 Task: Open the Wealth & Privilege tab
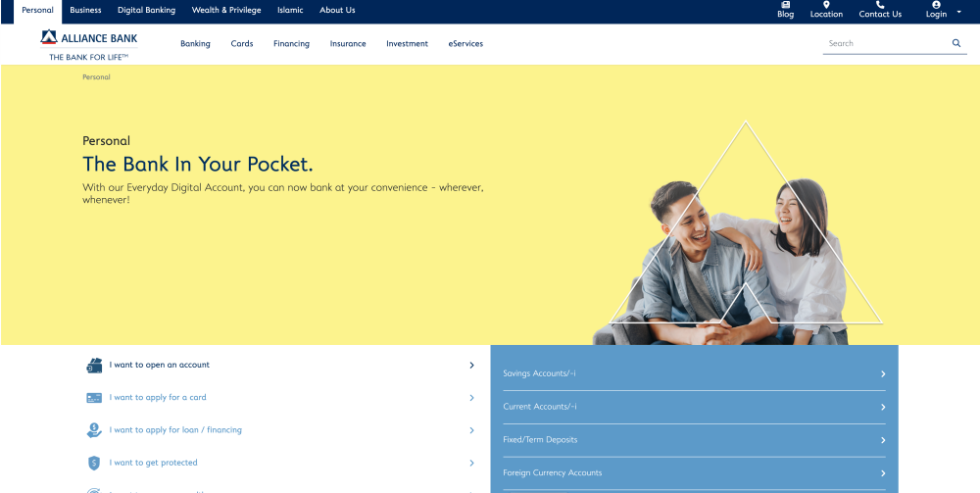[x=226, y=11]
